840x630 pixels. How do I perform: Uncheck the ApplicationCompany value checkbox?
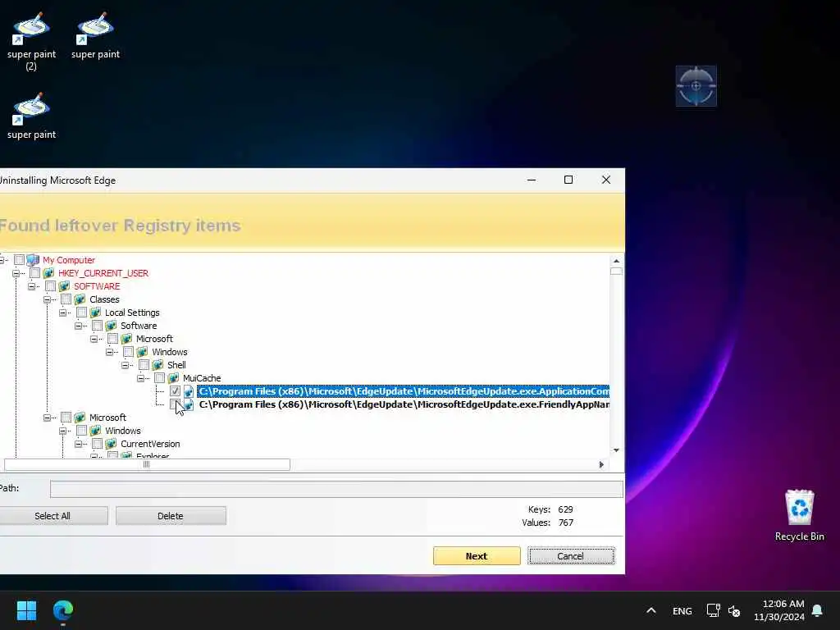[x=175, y=391]
